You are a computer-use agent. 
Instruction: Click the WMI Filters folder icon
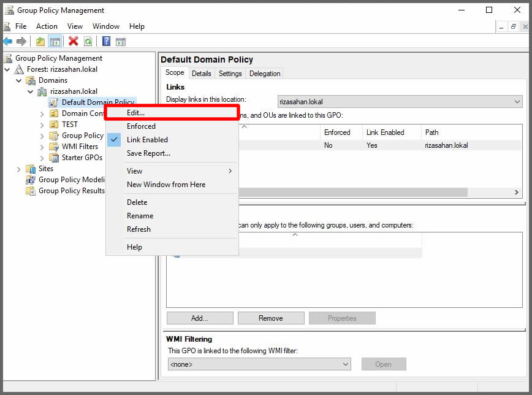click(54, 147)
